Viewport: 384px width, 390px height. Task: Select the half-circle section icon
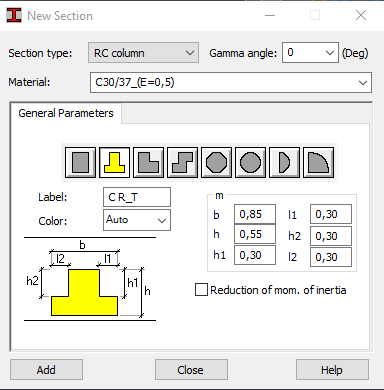pyautogui.click(x=284, y=162)
